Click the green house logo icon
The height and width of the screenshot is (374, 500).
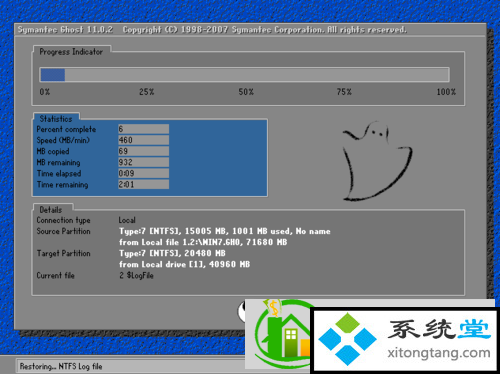[x=282, y=334]
